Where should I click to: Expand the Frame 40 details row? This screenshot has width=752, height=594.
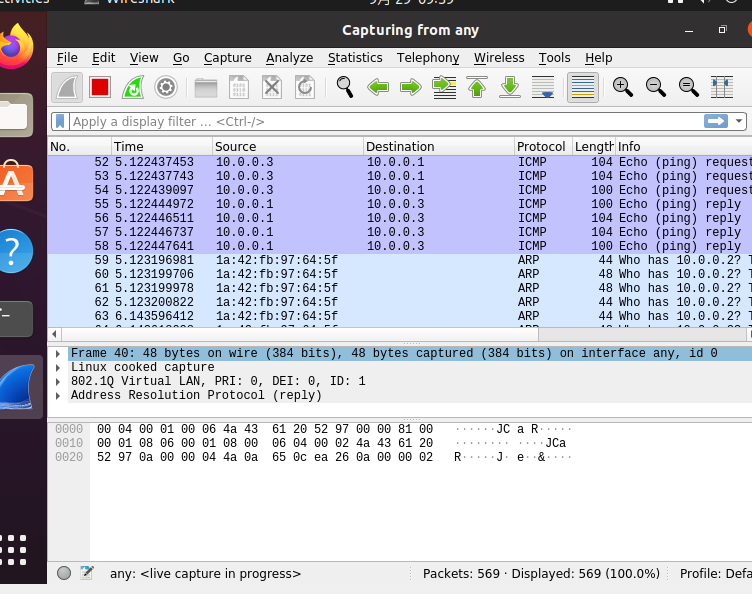58,354
